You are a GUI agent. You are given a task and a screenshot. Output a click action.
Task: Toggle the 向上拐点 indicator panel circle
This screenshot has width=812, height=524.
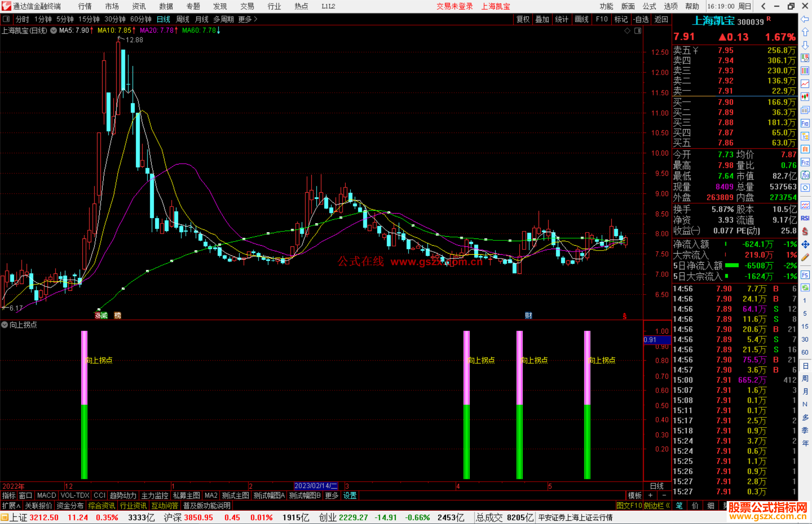pos(5,325)
